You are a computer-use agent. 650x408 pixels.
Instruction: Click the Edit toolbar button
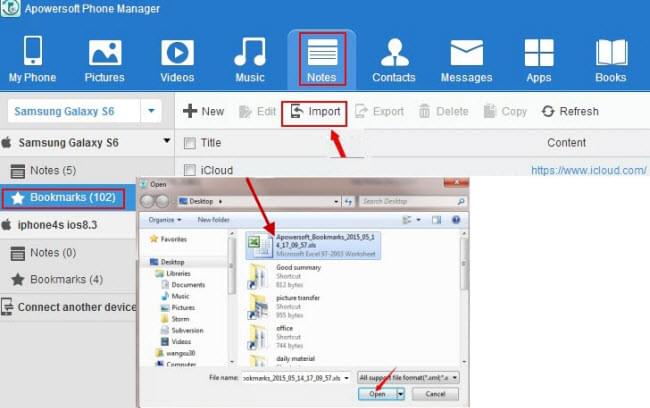pyautogui.click(x=257, y=111)
